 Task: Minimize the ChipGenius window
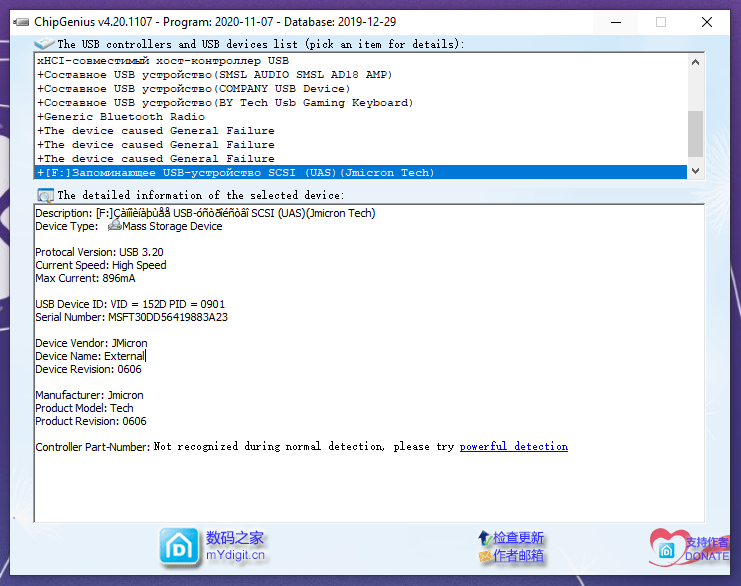pyautogui.click(x=616, y=22)
